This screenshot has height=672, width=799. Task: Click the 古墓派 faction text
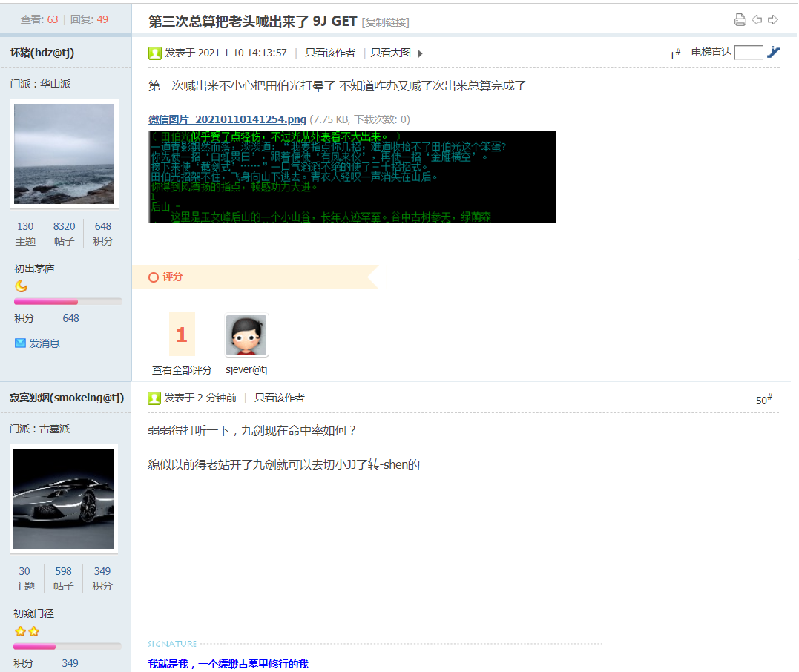click(54, 429)
